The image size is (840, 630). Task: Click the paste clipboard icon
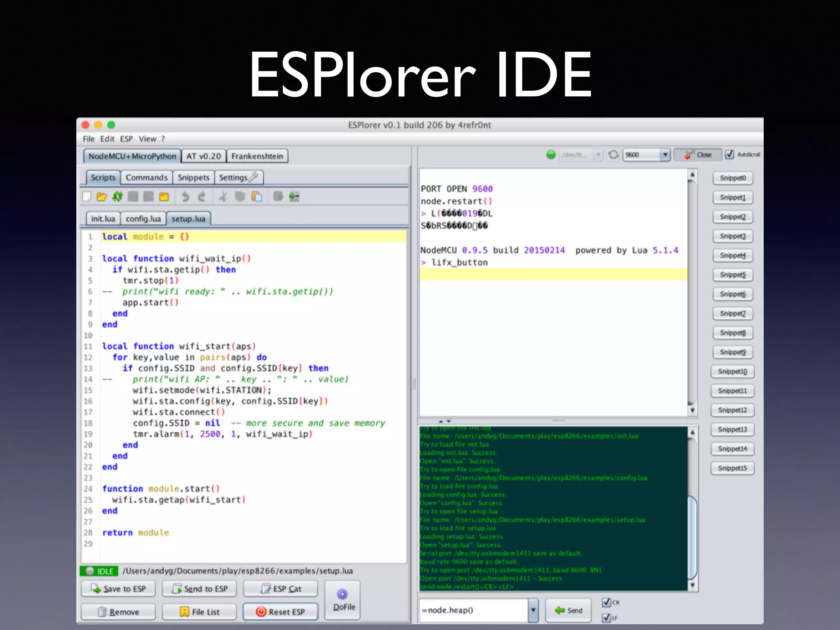click(257, 196)
